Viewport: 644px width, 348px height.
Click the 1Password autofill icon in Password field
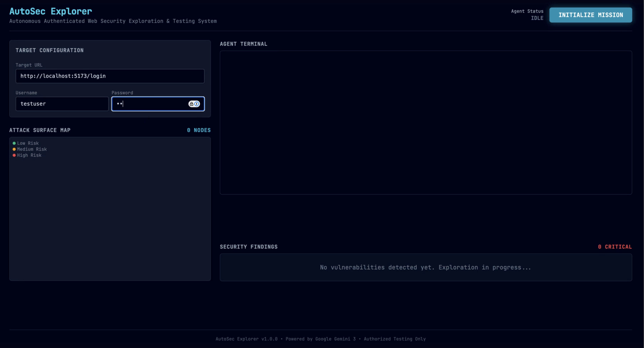[194, 104]
